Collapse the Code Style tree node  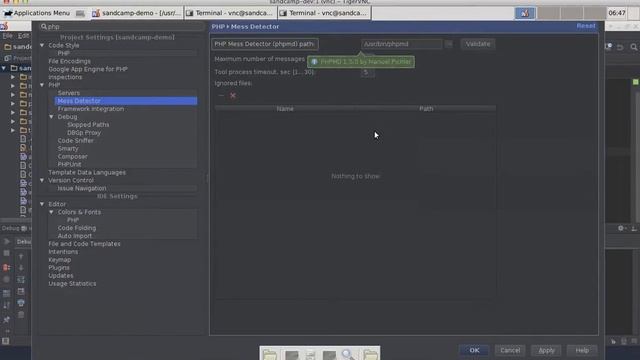pos(42,45)
